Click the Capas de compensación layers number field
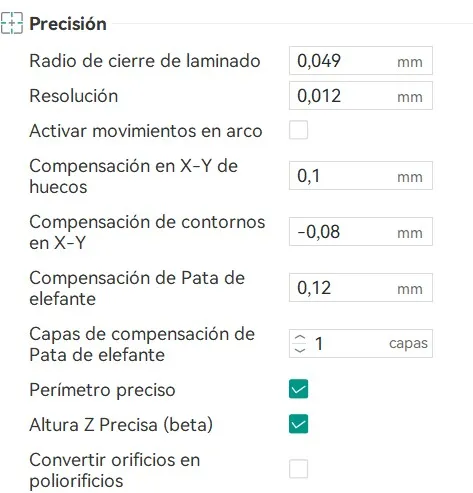This screenshot has height=493, width=473. pos(361,344)
